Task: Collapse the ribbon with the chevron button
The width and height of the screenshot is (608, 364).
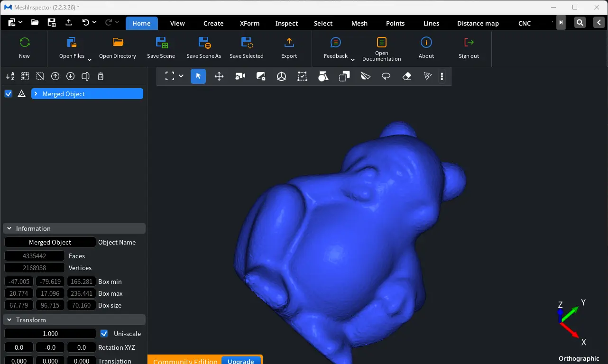Action: [x=598, y=22]
